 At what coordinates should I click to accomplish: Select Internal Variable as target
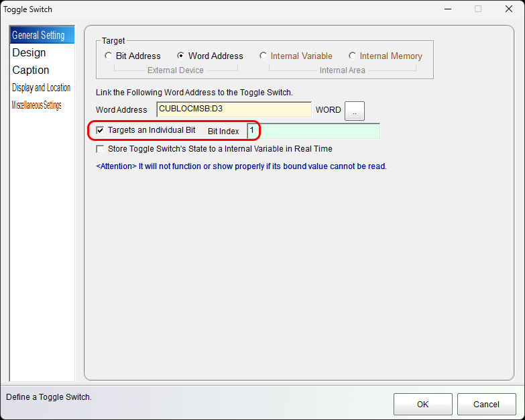tap(264, 56)
